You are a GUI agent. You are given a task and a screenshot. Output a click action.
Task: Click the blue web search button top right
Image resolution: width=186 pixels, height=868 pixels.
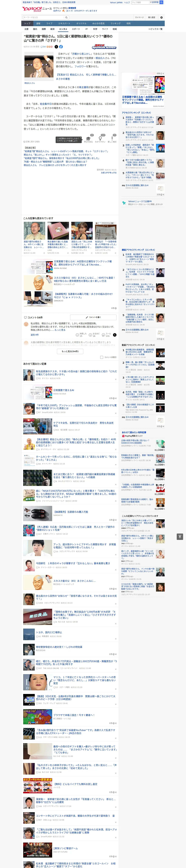point(161,2)
